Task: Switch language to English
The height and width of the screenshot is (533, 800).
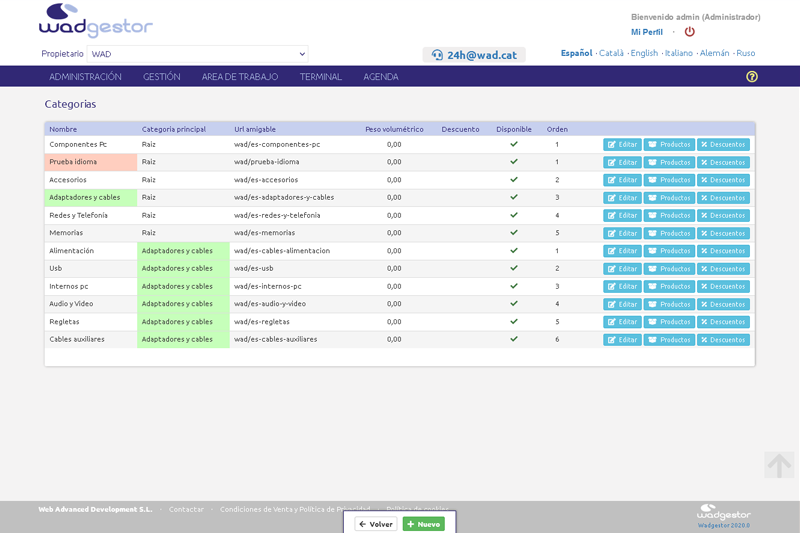Action: coord(644,53)
